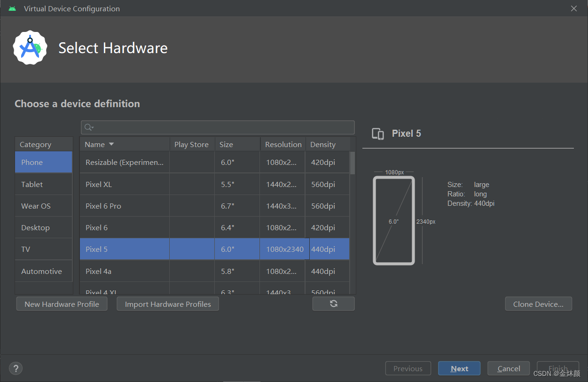The height and width of the screenshot is (382, 588).
Task: Click the Clone Device button
Action: pos(538,304)
